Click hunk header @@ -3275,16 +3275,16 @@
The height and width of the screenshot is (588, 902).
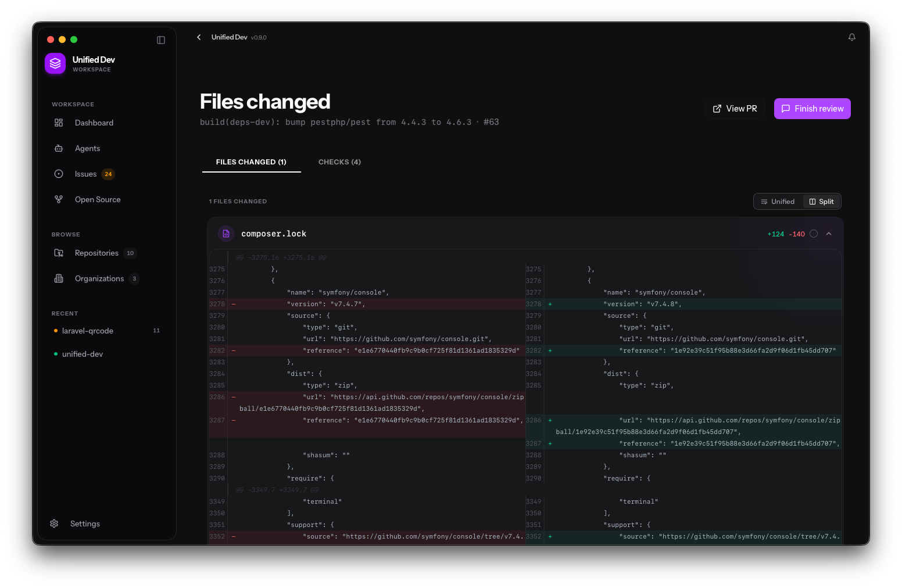(281, 257)
